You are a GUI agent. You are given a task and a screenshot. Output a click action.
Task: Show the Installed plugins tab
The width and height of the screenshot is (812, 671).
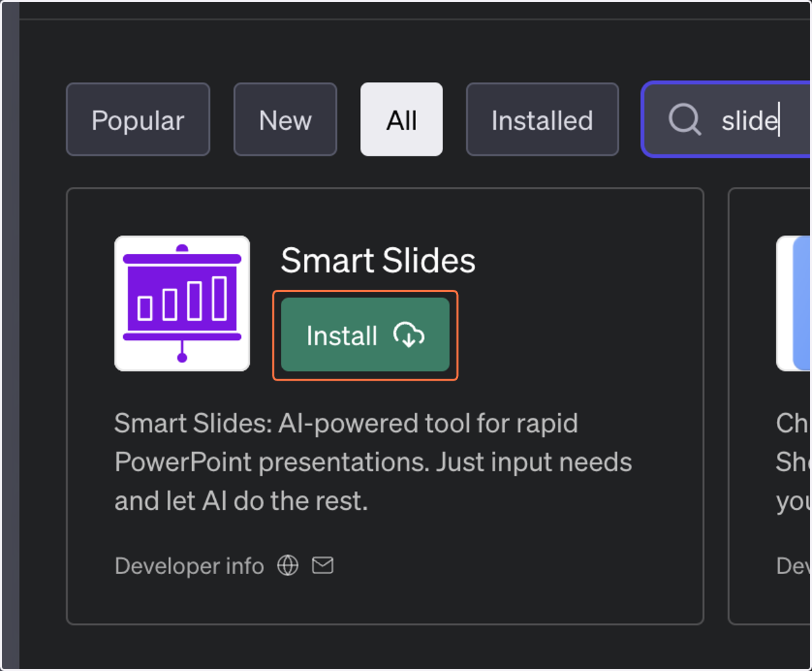(542, 120)
